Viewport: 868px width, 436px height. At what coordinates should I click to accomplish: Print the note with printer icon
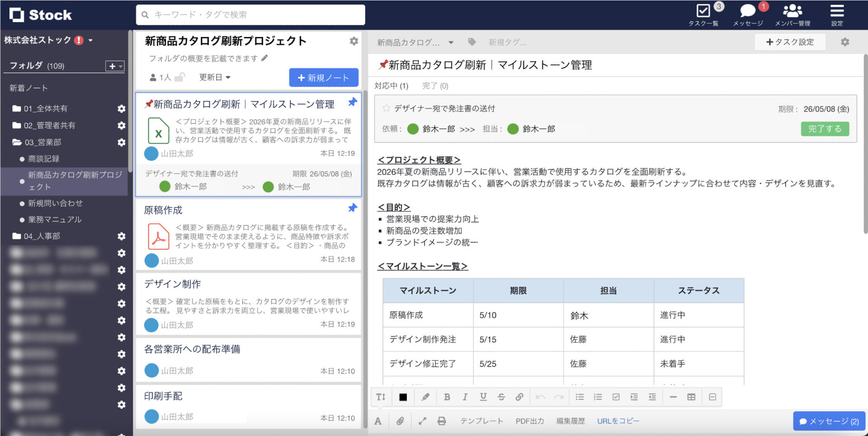pyautogui.click(x=442, y=421)
